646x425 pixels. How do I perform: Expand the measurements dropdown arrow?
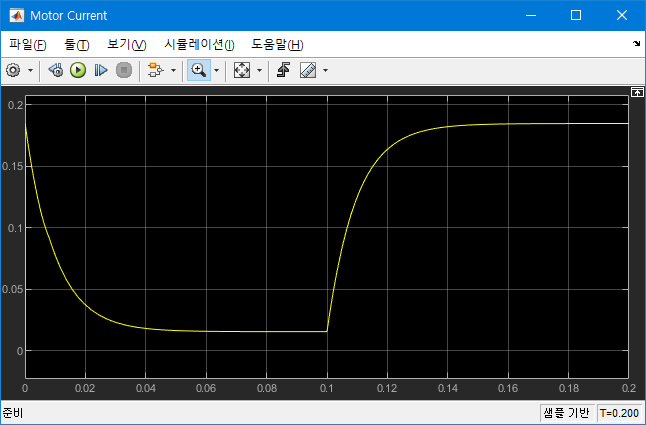click(325, 70)
